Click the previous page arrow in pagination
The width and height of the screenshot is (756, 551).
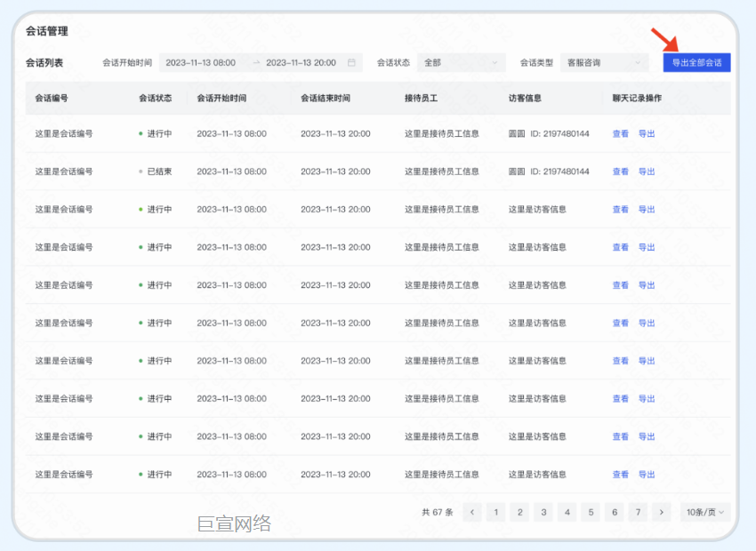click(472, 512)
